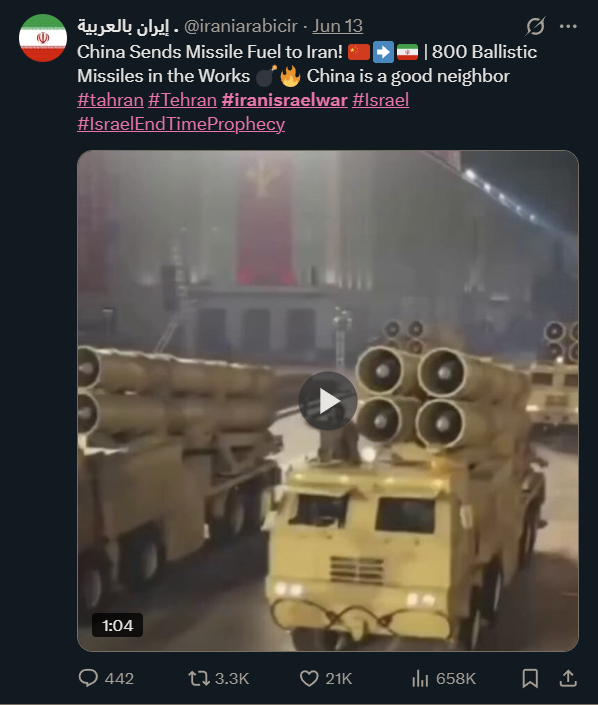Bookmark this post

(530, 678)
